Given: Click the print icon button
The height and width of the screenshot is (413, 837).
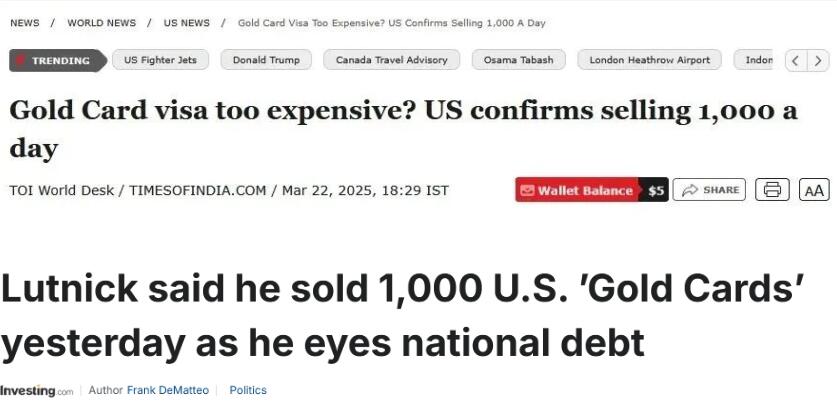Looking at the screenshot, I should 772,189.
